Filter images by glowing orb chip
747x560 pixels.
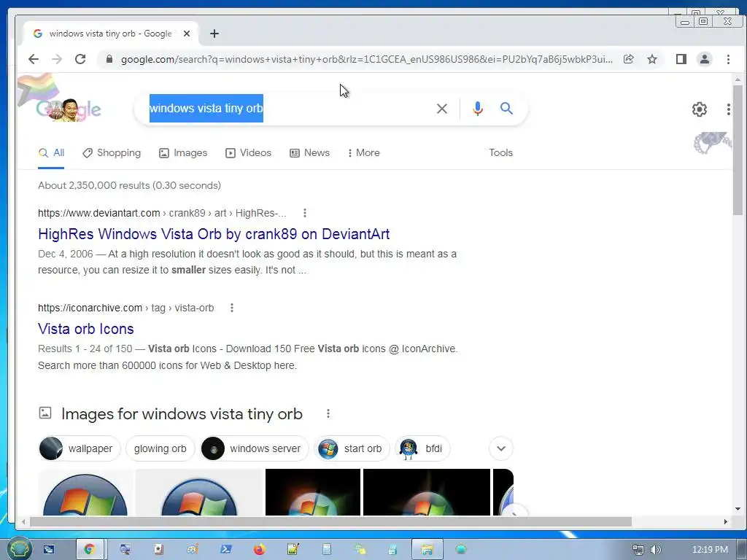160,448
